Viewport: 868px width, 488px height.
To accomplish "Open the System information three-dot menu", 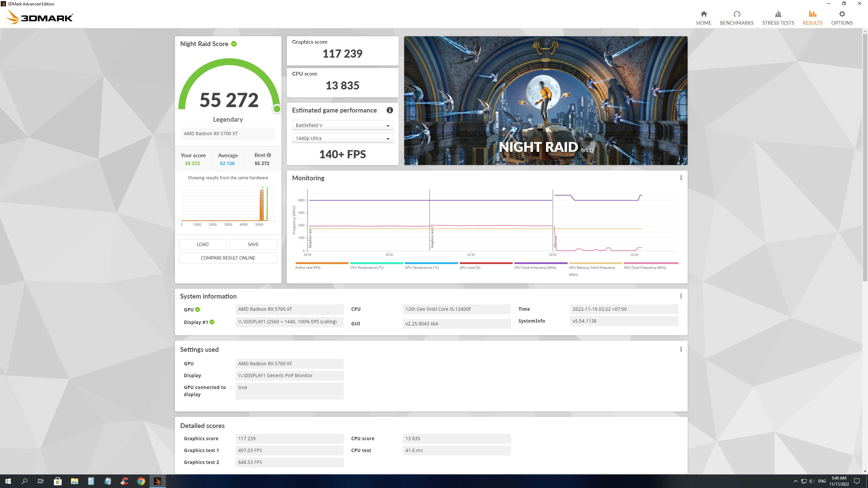I will [x=681, y=296].
